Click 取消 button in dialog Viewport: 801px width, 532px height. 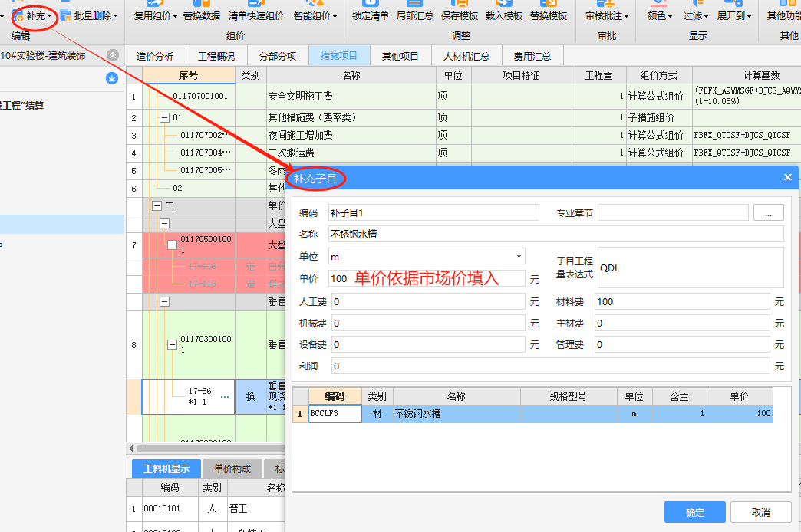760,512
